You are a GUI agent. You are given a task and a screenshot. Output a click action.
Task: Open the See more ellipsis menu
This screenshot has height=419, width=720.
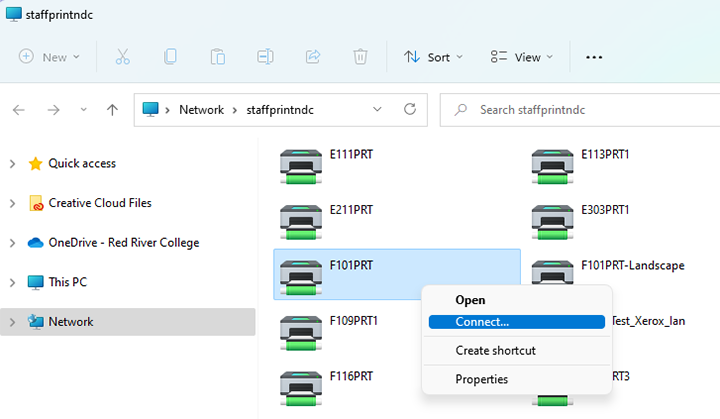pyautogui.click(x=594, y=57)
